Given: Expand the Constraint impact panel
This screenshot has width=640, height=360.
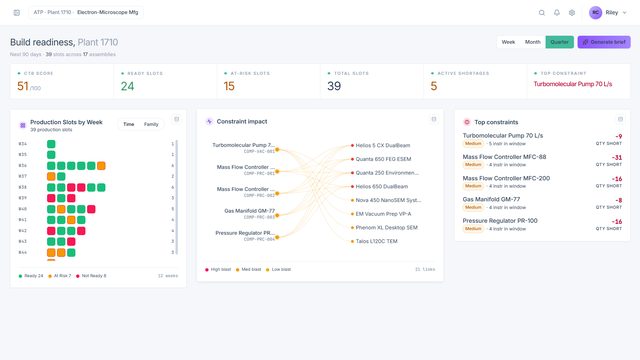Looking at the screenshot, I should (434, 119).
